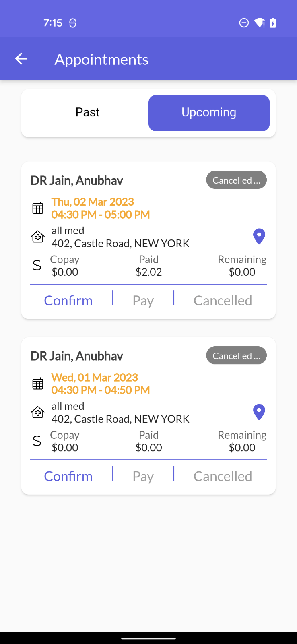Screen dimensions: 297x644
Task: Confirm the Thu 02 Mar appointment
Action: pyautogui.click(x=68, y=301)
